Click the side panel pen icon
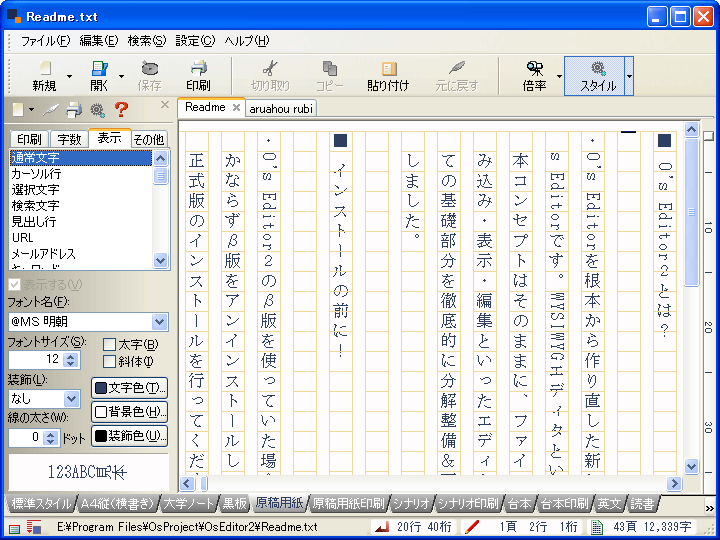 pyautogui.click(x=51, y=110)
